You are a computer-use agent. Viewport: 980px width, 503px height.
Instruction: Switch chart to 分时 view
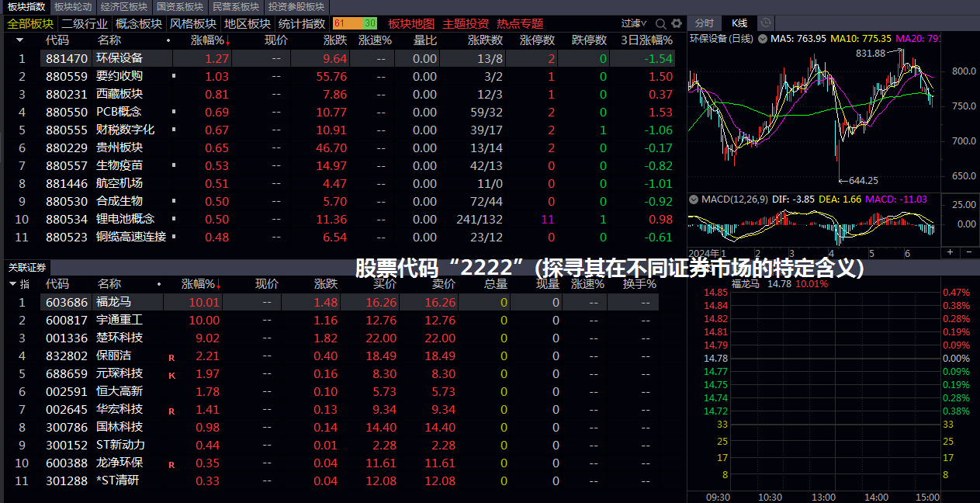coord(704,23)
